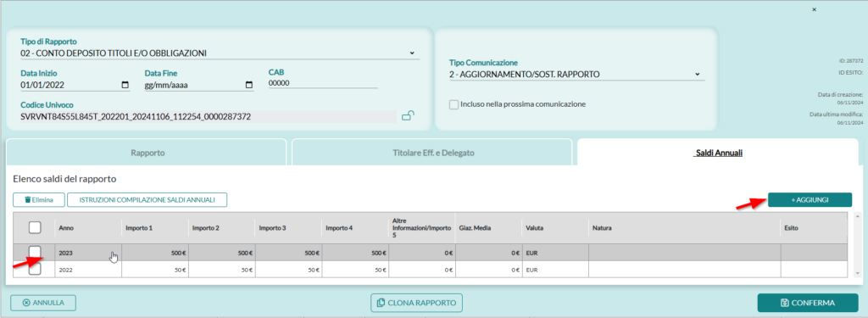The height and width of the screenshot is (318, 868).
Task: Select the checkbox of the 2023 row
Action: tap(35, 252)
